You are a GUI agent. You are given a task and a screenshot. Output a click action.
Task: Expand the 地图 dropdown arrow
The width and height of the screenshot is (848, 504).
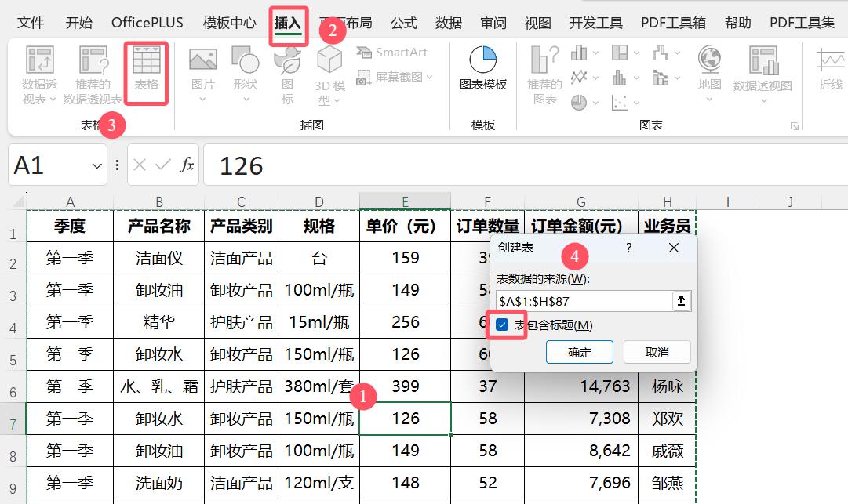point(709,100)
